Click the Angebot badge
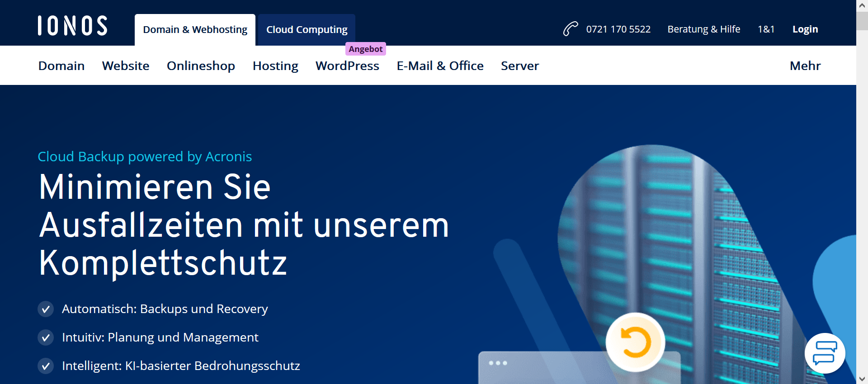 click(x=365, y=49)
